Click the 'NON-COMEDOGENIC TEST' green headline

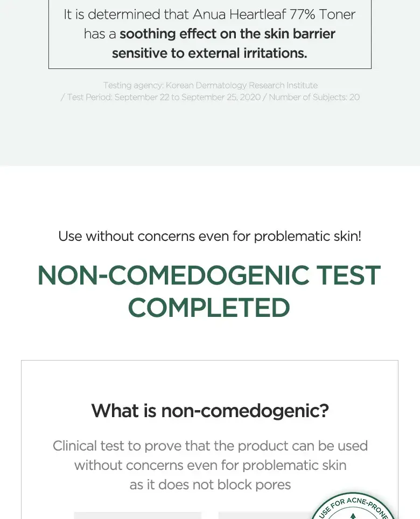(x=209, y=275)
